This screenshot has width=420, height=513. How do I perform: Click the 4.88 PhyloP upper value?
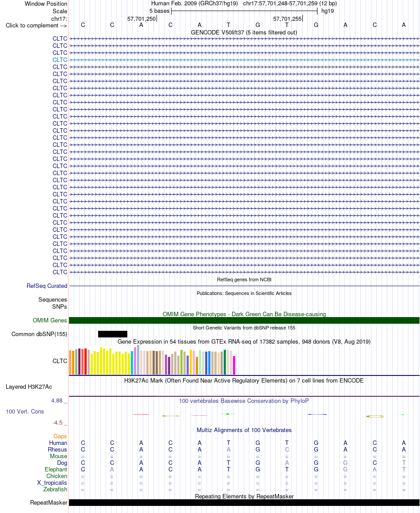(x=57, y=401)
